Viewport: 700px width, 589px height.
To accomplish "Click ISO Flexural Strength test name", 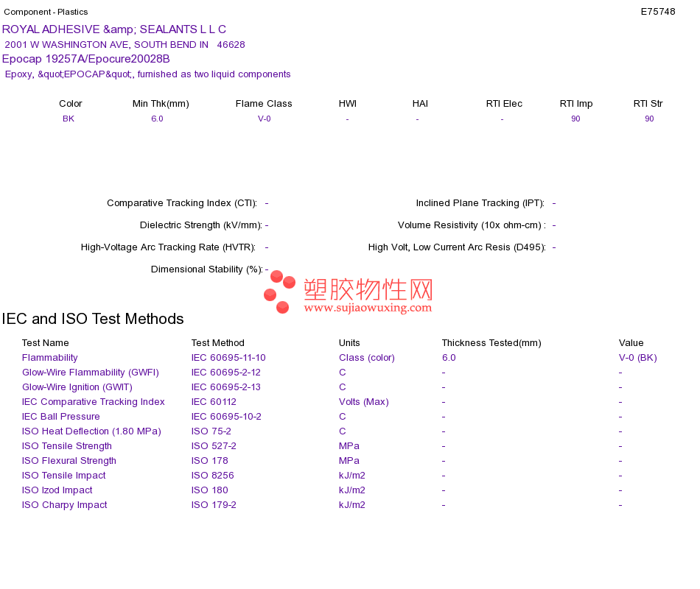I will (69, 460).
